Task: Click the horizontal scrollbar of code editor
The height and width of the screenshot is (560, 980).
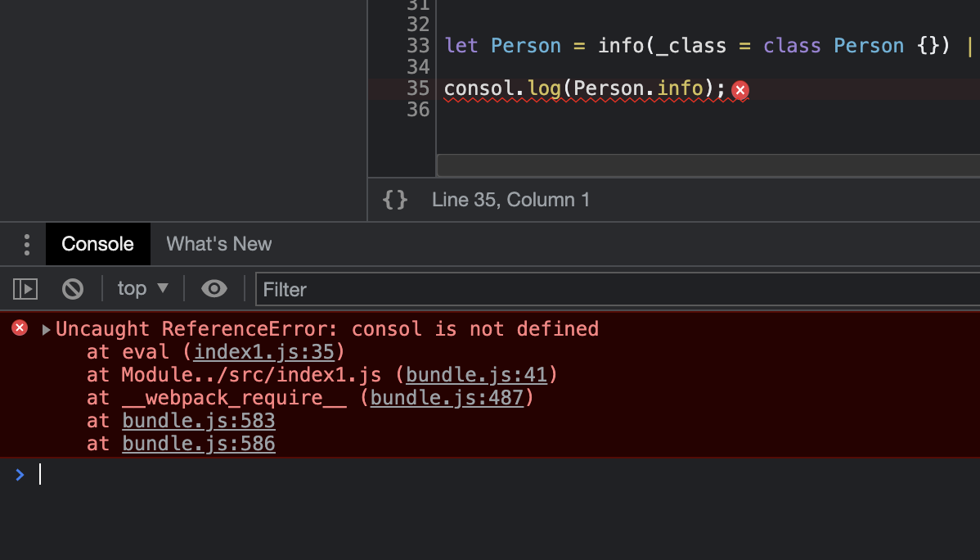Action: [x=708, y=165]
